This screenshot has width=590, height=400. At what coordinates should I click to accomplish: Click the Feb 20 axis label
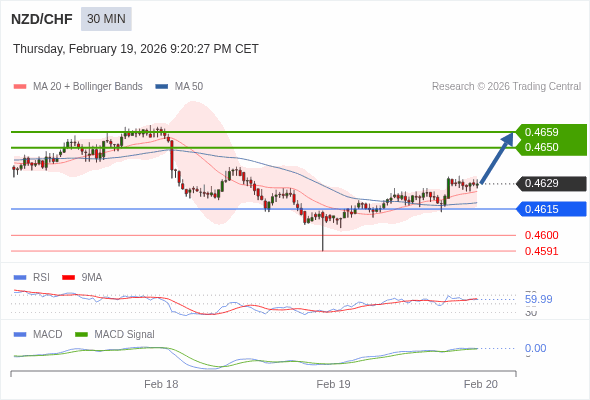click(481, 384)
